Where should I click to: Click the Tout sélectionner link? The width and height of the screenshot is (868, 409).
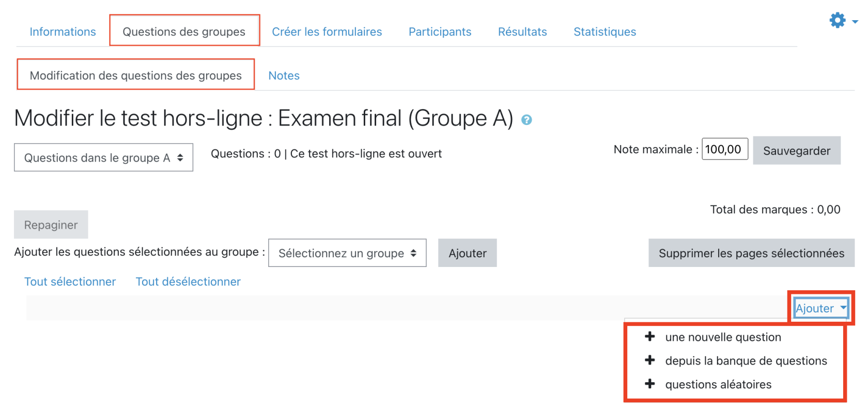(70, 281)
